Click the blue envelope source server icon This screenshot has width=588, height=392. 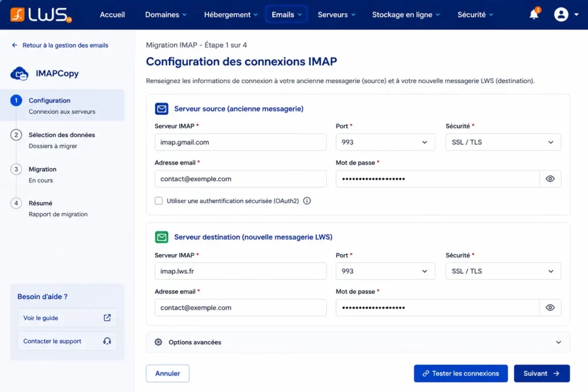(161, 108)
